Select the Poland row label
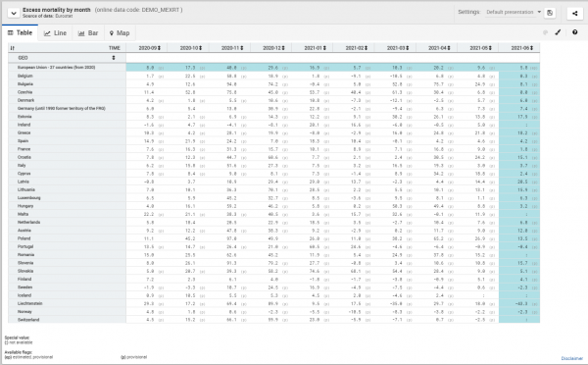Image resolution: width=588 pixels, height=365 pixels. 24,238
